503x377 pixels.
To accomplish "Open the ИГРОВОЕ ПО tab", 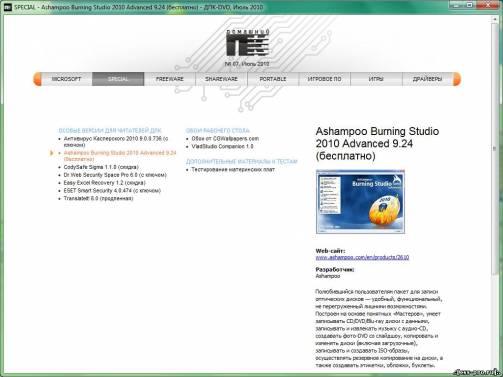I will (324, 79).
